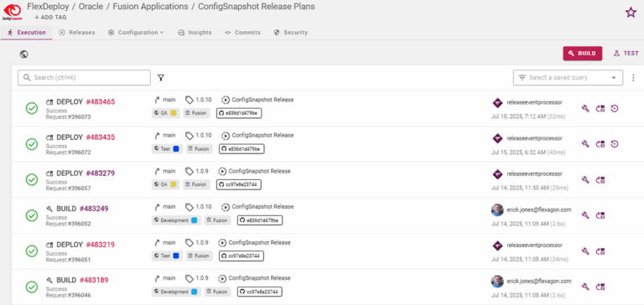Click deploy icon for BUILD #483249 row

(600, 215)
